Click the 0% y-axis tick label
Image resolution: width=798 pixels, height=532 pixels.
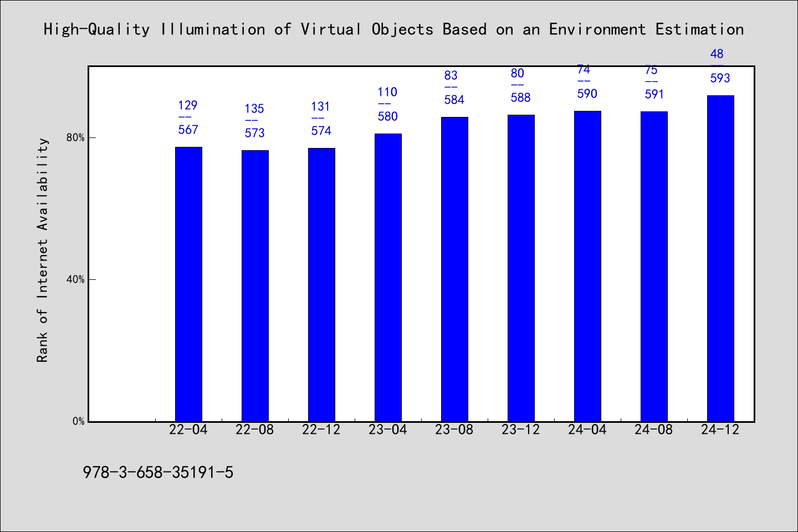pyautogui.click(x=79, y=421)
